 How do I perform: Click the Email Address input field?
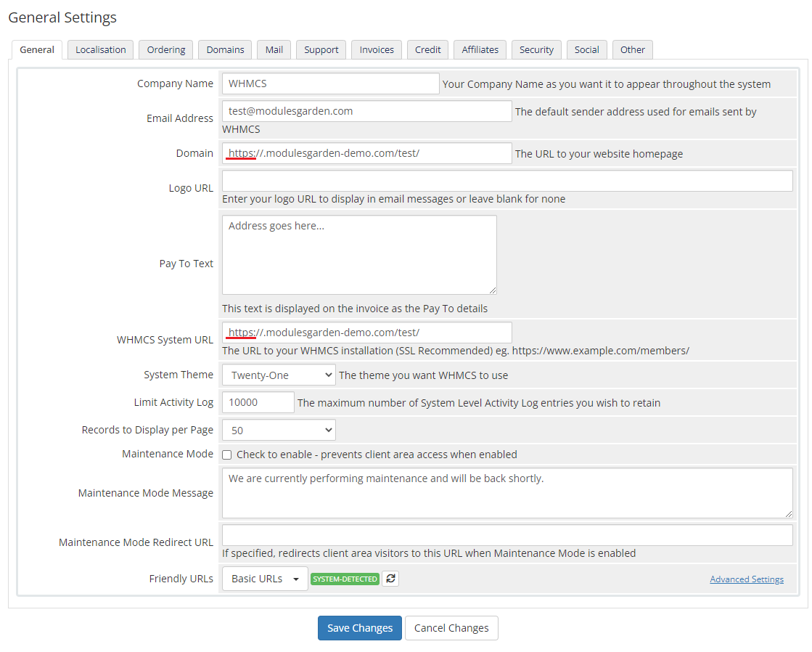click(x=366, y=111)
